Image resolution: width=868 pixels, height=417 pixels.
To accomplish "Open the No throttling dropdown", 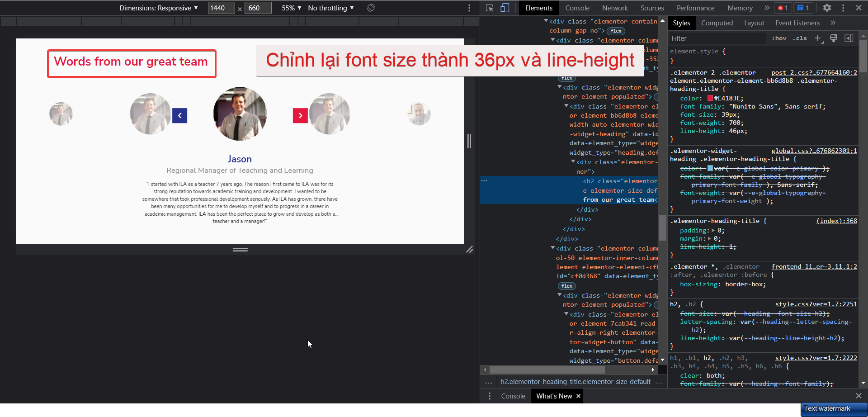I will (331, 8).
